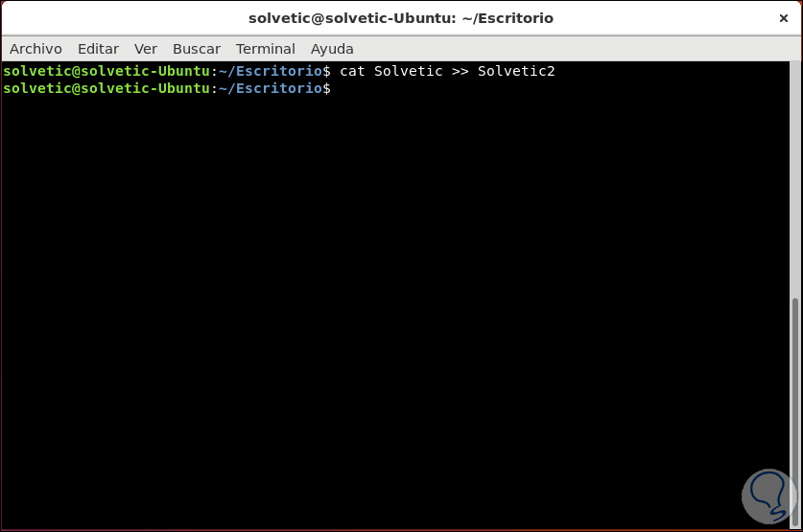
Task: Click the empty second prompt line
Action: 395,88
